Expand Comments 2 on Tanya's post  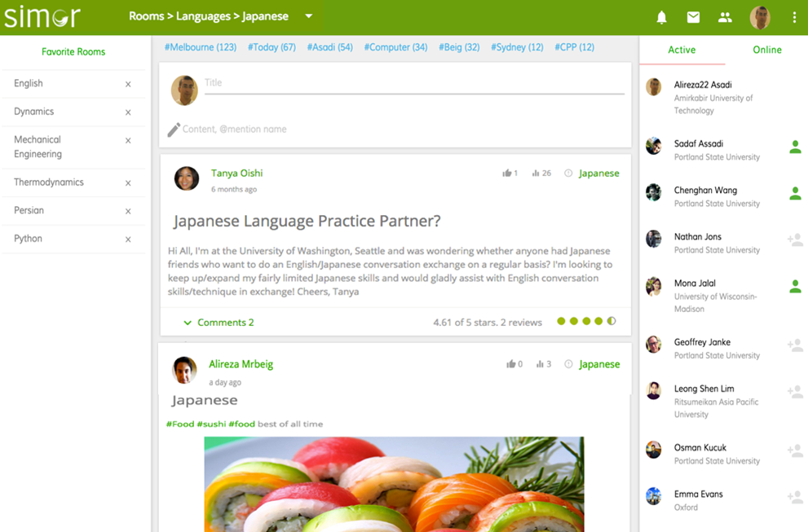click(219, 323)
